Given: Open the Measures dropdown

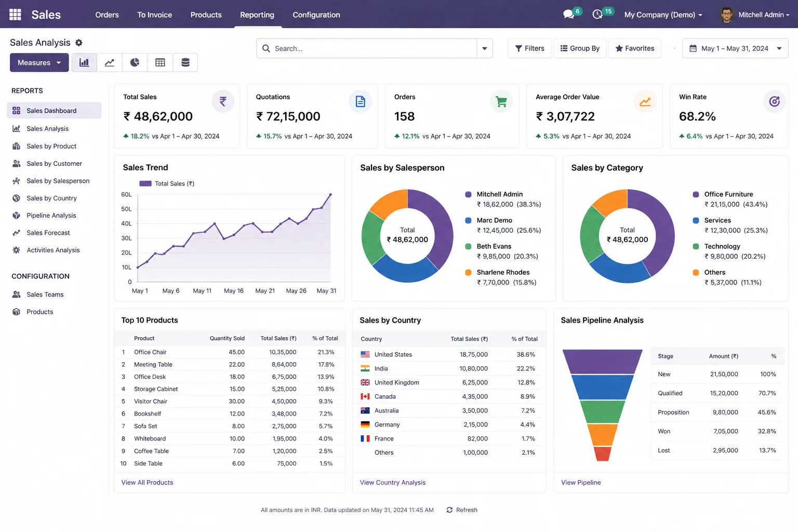Looking at the screenshot, I should (x=39, y=62).
